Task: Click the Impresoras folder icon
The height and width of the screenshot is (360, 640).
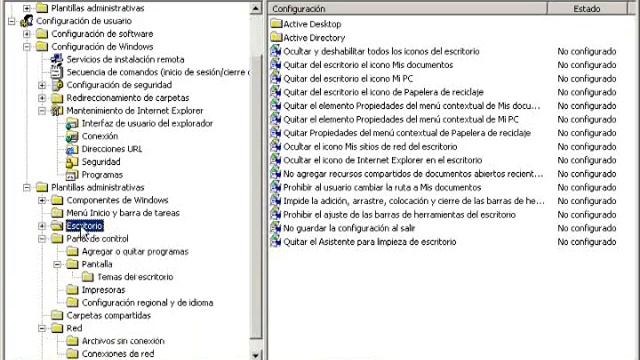Action: 72,290
